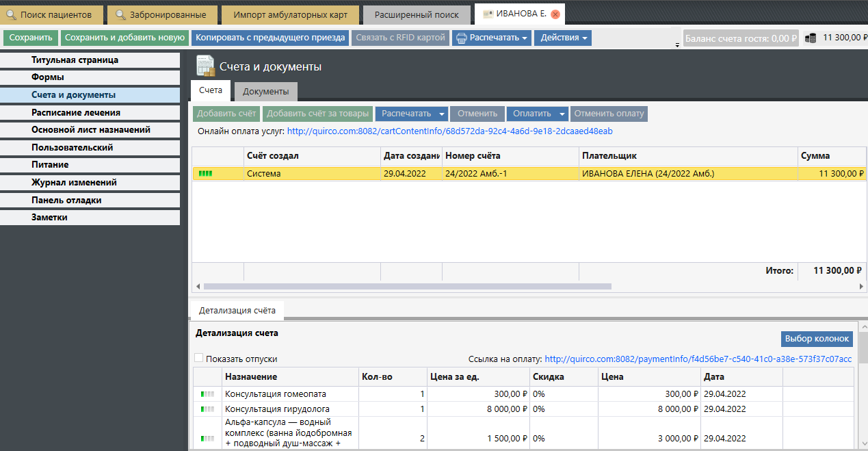Click the green status bar icon in Система row
This screenshot has height=451, width=868.
205,174
